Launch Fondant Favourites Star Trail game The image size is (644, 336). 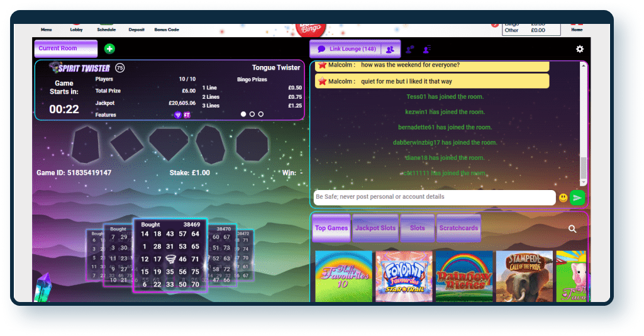[404, 276]
